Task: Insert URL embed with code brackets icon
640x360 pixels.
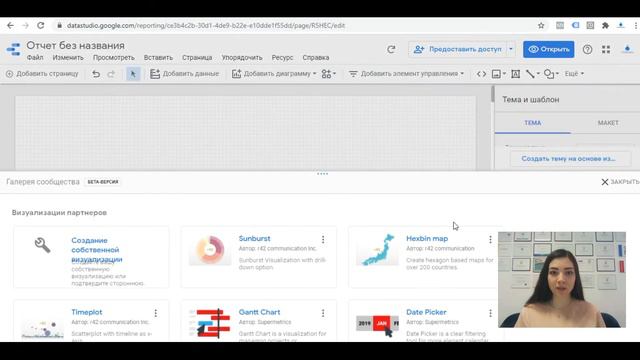Action: 481,74
